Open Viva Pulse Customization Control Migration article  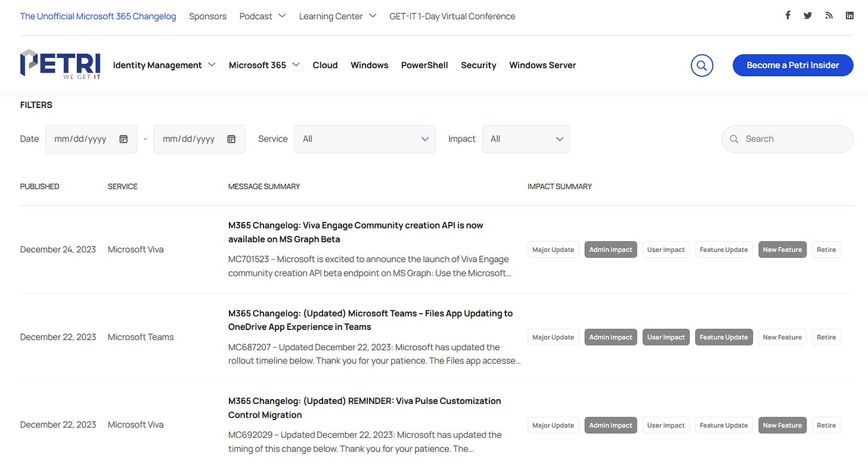click(365, 408)
